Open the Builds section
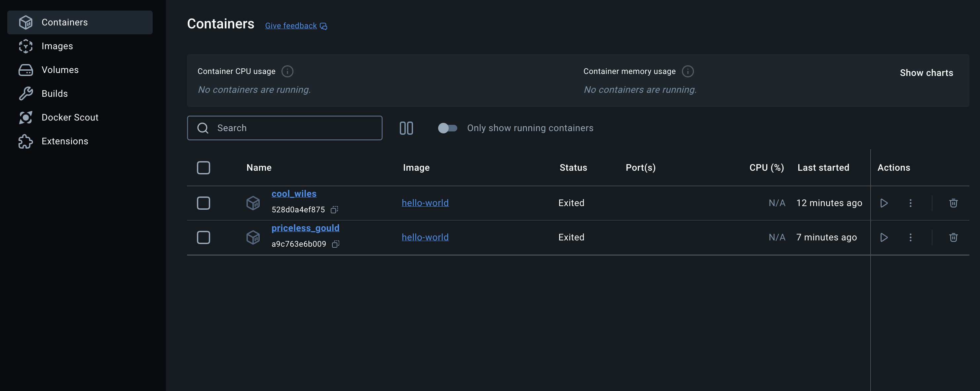Viewport: 980px width, 391px height. pyautogui.click(x=80, y=93)
